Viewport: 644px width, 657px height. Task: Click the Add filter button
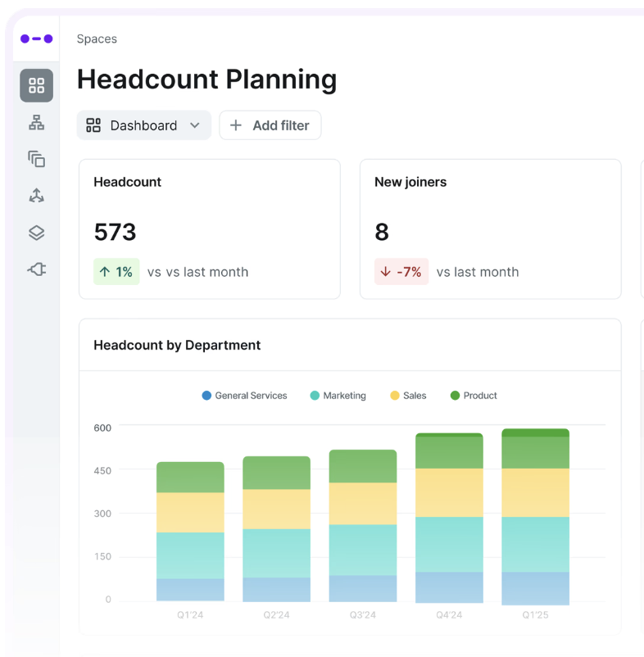pyautogui.click(x=270, y=125)
